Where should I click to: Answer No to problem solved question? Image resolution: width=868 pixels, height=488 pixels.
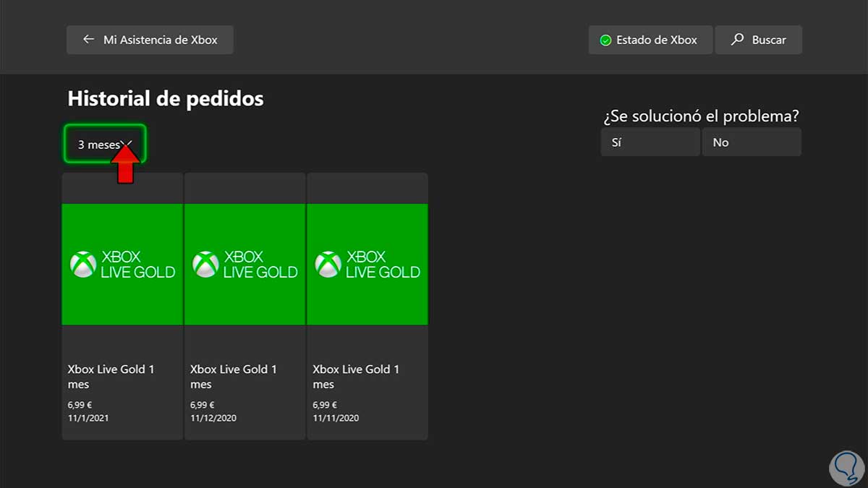point(751,142)
